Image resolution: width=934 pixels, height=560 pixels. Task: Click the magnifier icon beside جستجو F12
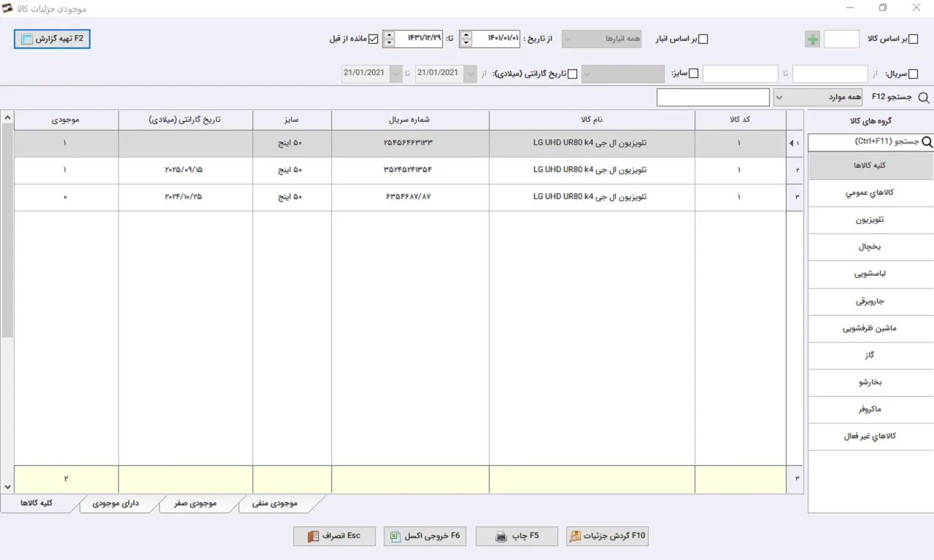924,98
